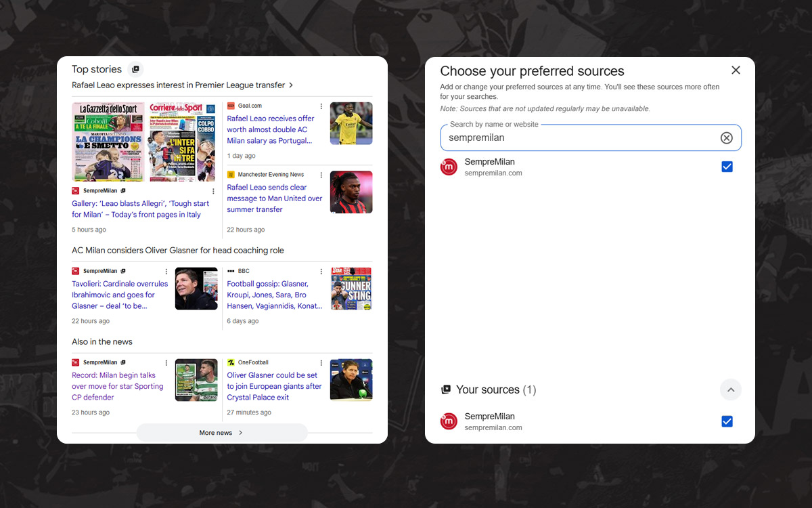This screenshot has width=812, height=508.
Task: Open the Oliver Glasner European giants article
Action: pyautogui.click(x=274, y=386)
